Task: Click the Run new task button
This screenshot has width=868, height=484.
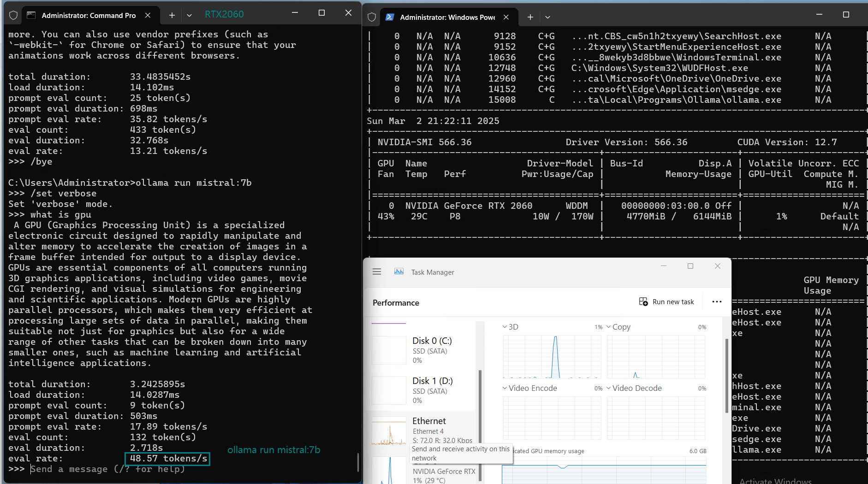Action: 666,302
